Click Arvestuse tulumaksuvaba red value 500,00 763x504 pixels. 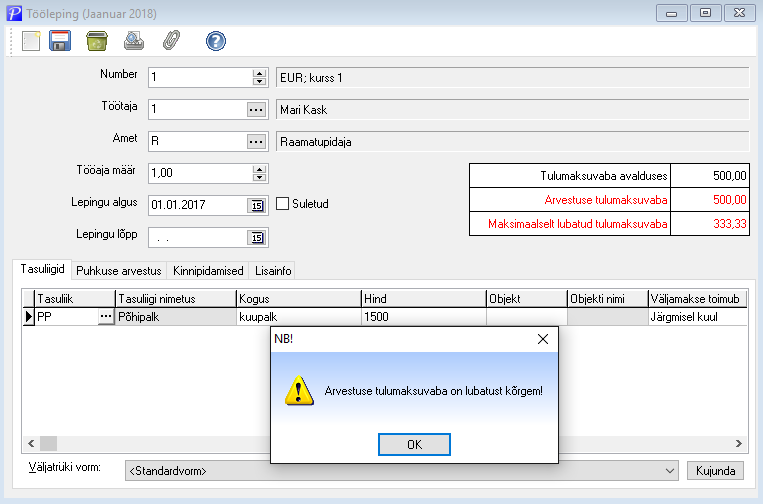[x=710, y=200]
